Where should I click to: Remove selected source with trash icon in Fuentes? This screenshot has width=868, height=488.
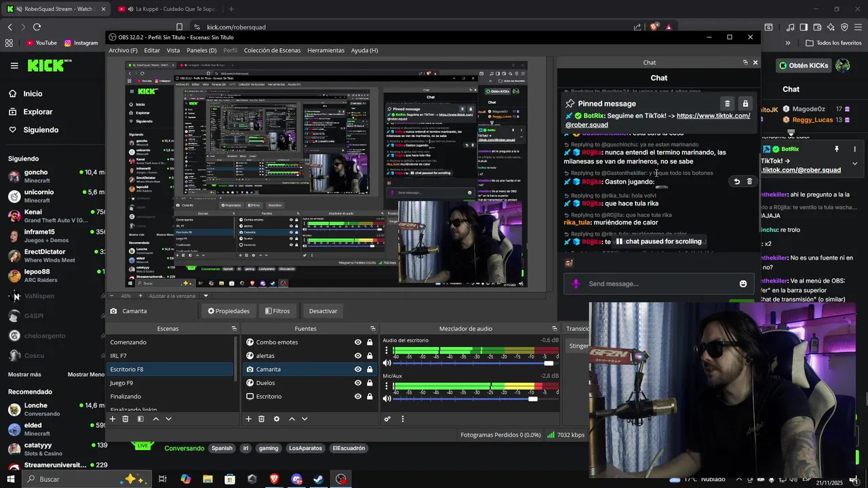click(x=262, y=419)
